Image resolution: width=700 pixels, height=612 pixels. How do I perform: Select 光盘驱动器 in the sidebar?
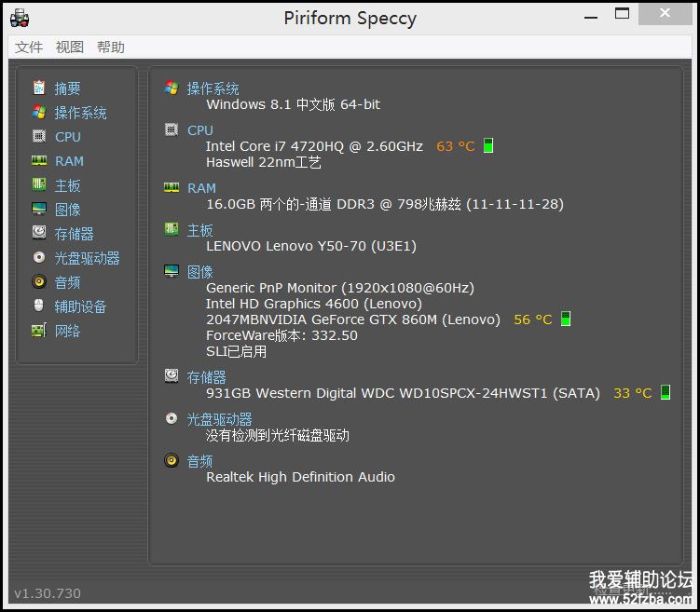pyautogui.click(x=87, y=258)
